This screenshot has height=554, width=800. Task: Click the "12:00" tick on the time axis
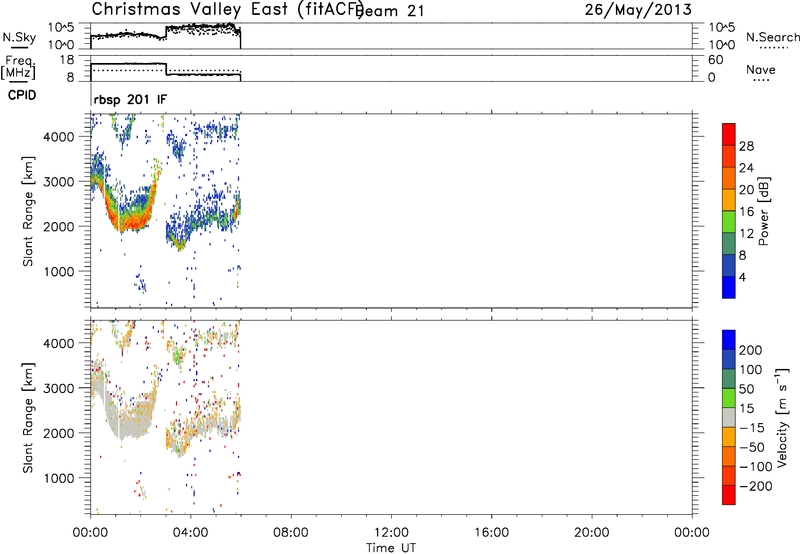(x=391, y=533)
